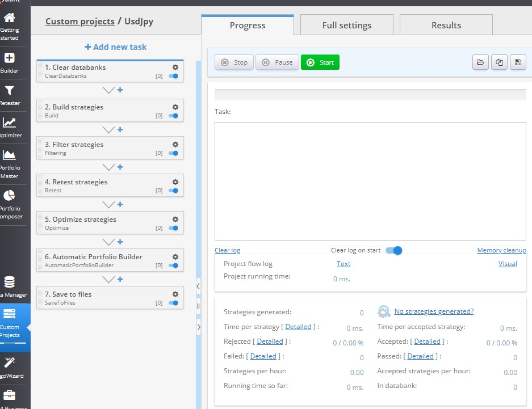Expand task panel with right chevron
The image size is (532, 409).
point(198,327)
